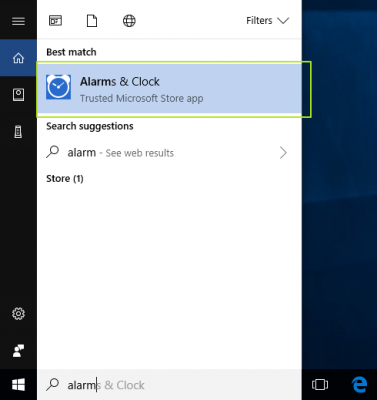Click inside the search box with 'alarm'
This screenshot has height=400, width=377.
pyautogui.click(x=169, y=385)
